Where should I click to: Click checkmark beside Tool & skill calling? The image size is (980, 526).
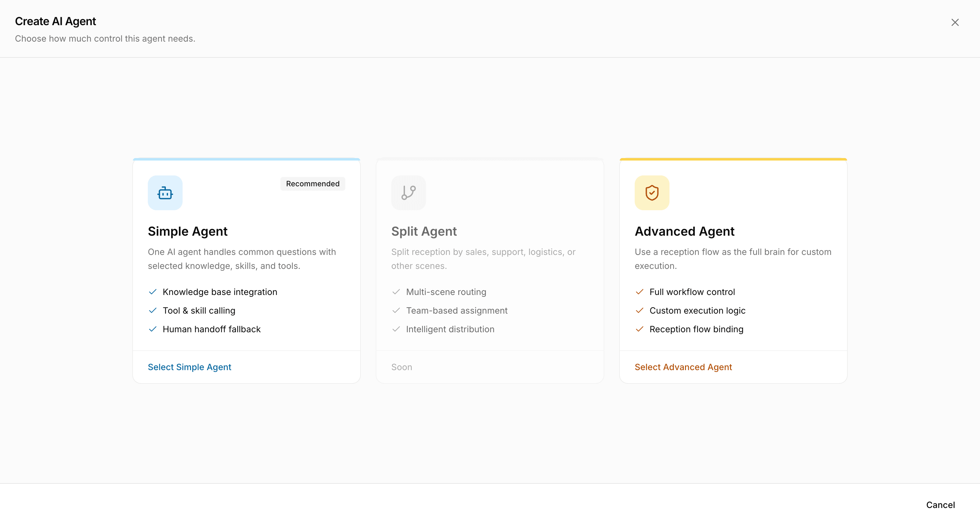pos(152,310)
